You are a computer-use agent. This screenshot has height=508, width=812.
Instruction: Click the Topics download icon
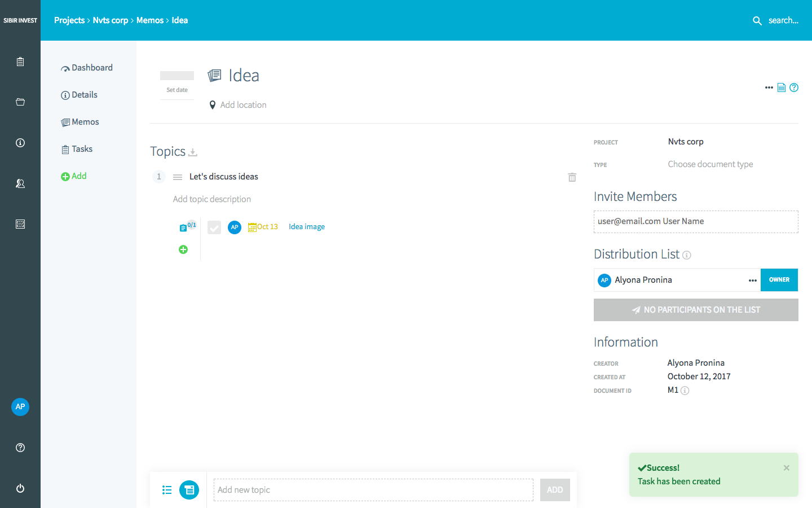(193, 152)
